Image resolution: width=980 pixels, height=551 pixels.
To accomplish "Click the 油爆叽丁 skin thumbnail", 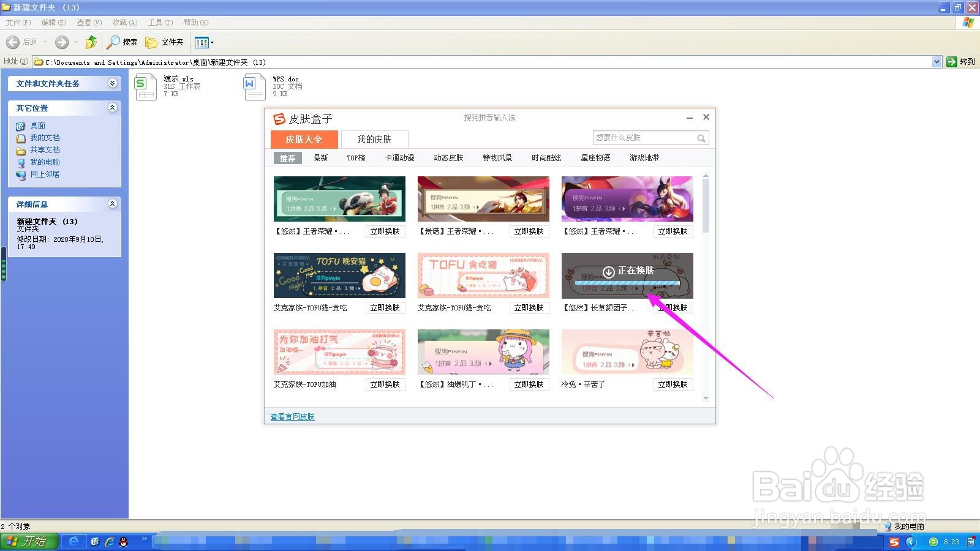I will pyautogui.click(x=483, y=352).
